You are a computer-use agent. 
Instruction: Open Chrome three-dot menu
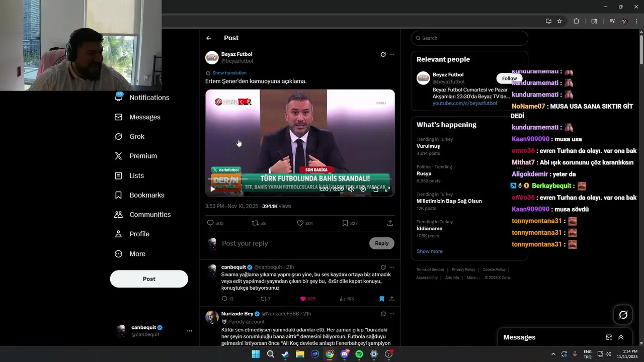(636, 21)
